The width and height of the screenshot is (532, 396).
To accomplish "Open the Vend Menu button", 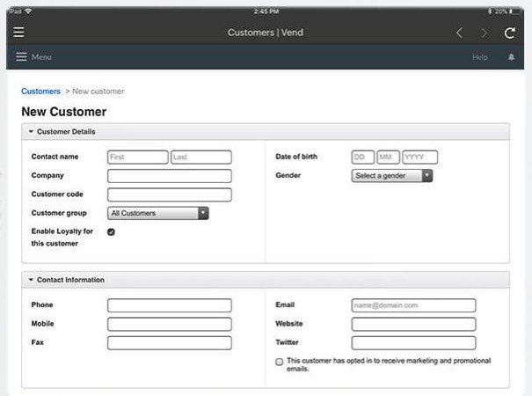I will tap(33, 57).
